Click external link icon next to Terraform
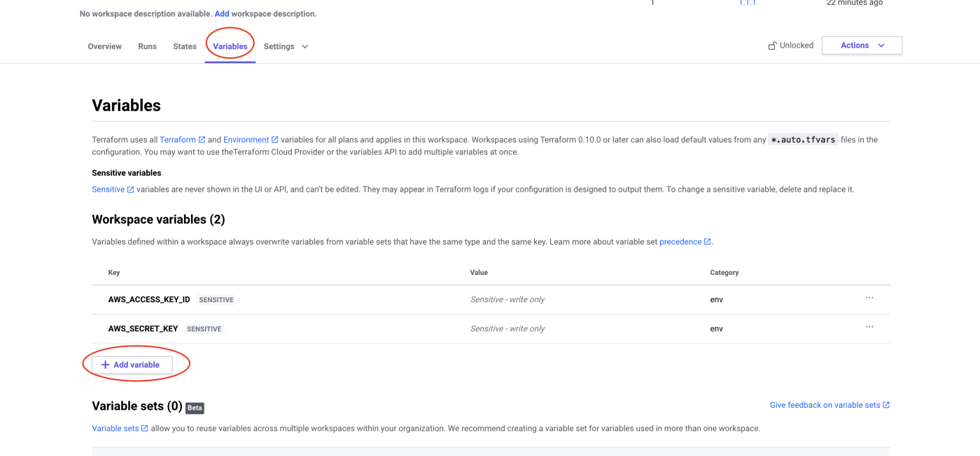This screenshot has width=980, height=456. 202,140
